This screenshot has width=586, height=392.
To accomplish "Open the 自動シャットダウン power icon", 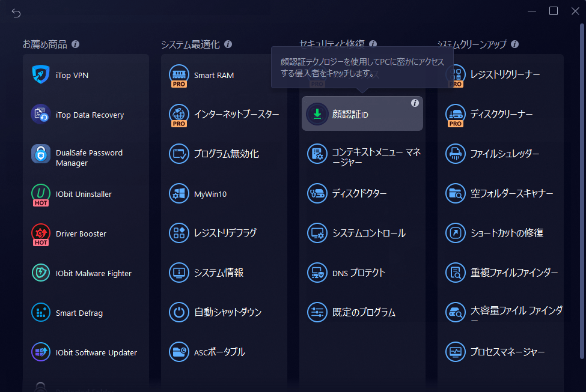I will coord(179,312).
